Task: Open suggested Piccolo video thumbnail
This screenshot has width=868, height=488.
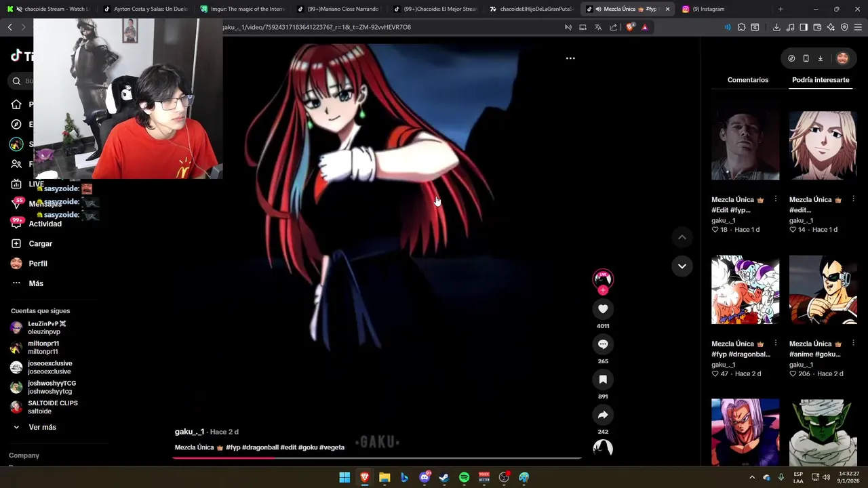Action: pos(823,432)
